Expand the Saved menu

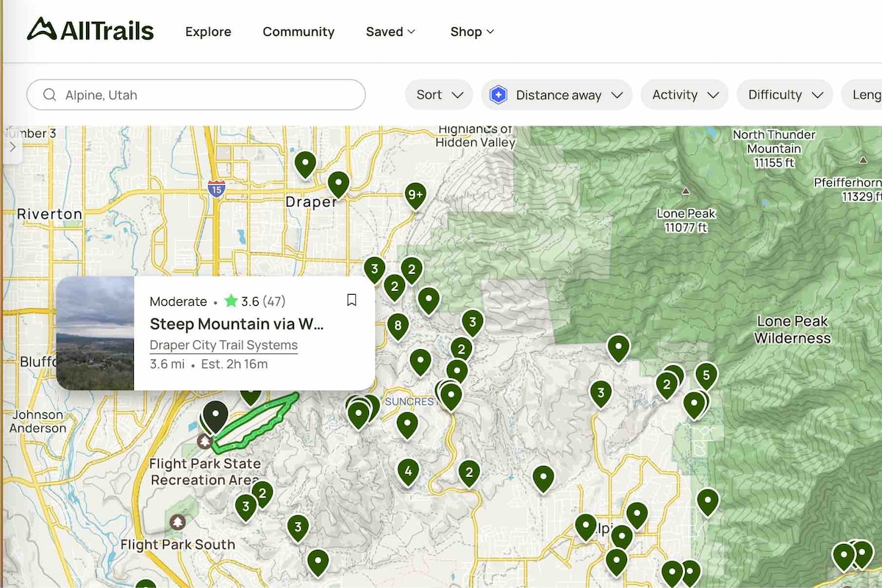[x=391, y=32]
